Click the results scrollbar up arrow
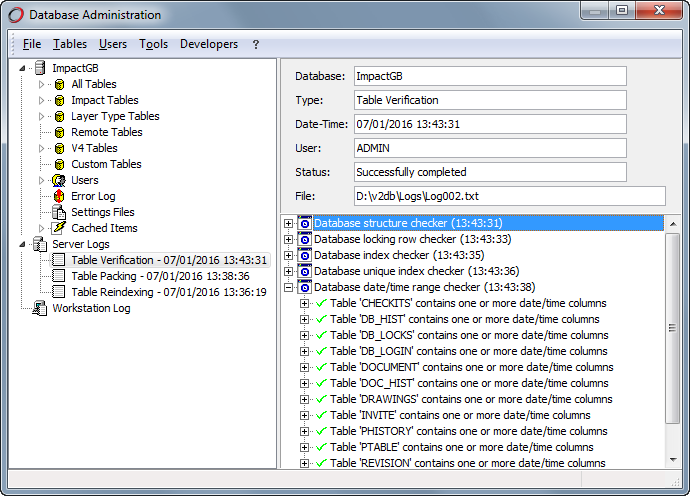 (x=672, y=224)
